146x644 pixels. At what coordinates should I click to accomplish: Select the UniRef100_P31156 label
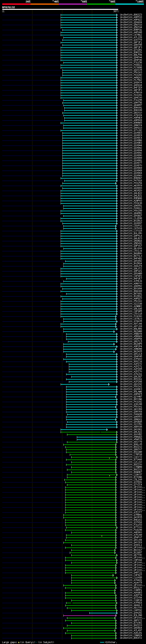131,63
